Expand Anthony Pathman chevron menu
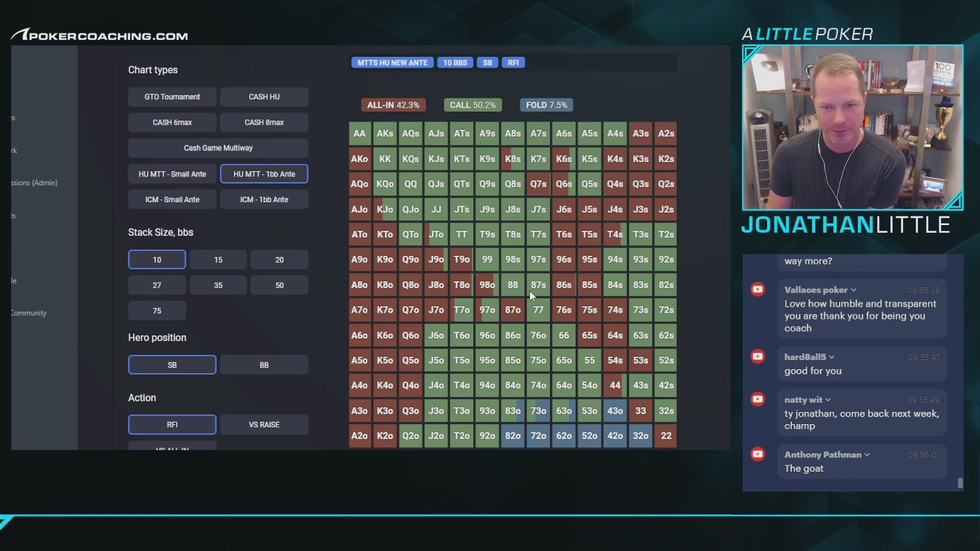Viewport: 980px width, 551px height. pyautogui.click(x=867, y=455)
